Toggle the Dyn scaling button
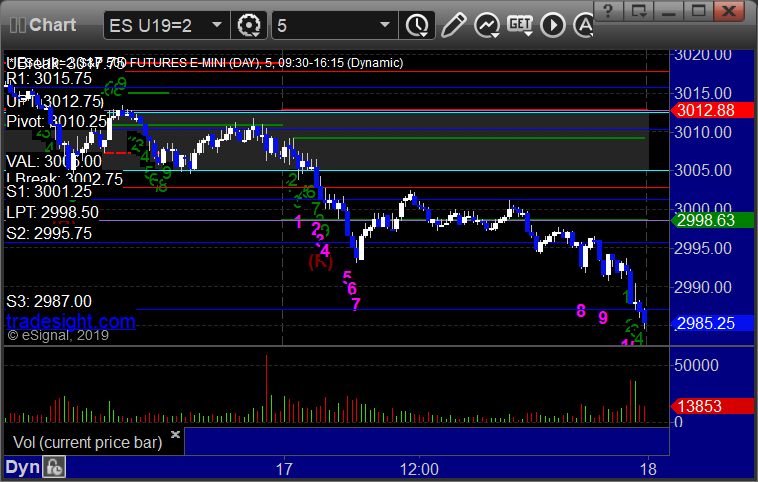The image size is (758, 482). pos(22,467)
